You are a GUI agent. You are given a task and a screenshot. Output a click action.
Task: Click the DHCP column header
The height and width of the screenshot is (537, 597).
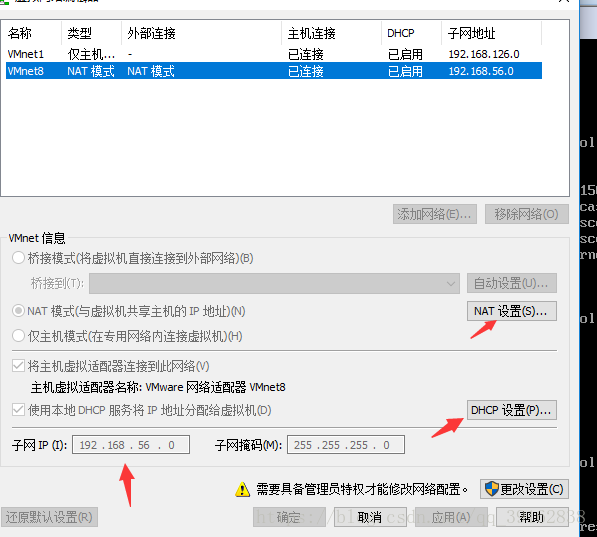pyautogui.click(x=411, y=33)
